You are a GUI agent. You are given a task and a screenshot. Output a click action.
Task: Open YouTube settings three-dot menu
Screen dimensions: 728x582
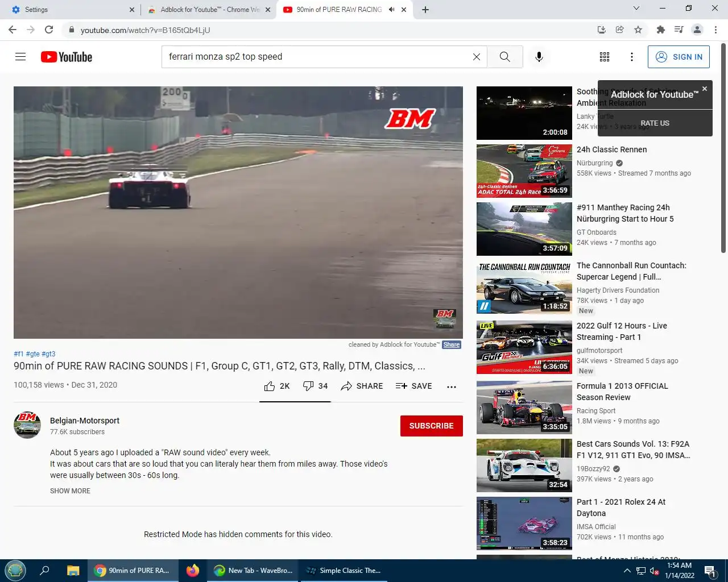(632, 57)
